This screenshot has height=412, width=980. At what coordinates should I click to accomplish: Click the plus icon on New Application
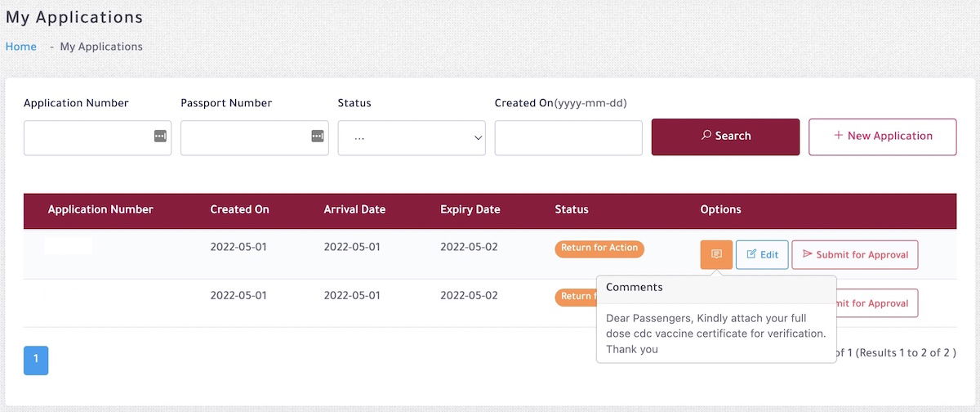[839, 136]
